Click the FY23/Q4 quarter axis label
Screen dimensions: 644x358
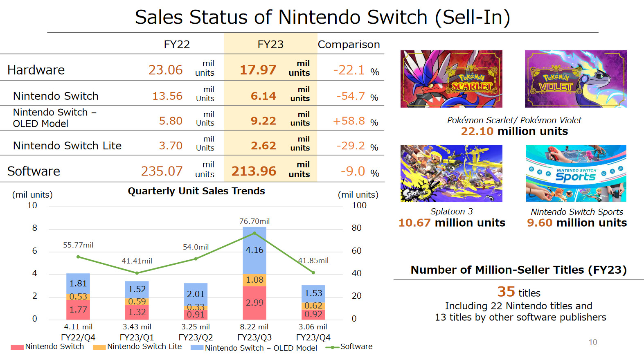click(x=313, y=338)
